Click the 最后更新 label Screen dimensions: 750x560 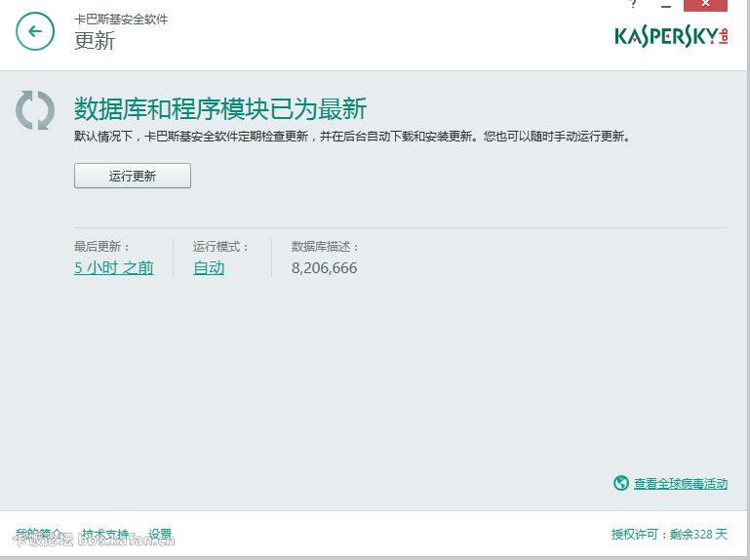coord(101,247)
